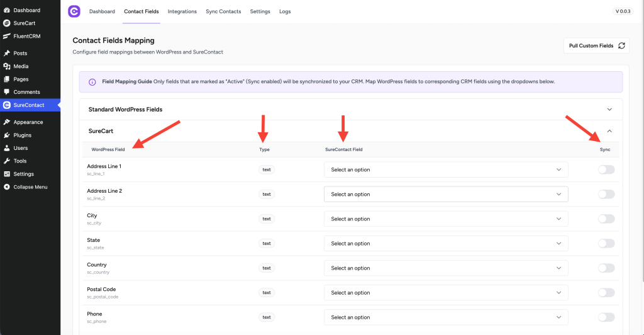
Task: Click the Users person icon
Action: [6, 148]
